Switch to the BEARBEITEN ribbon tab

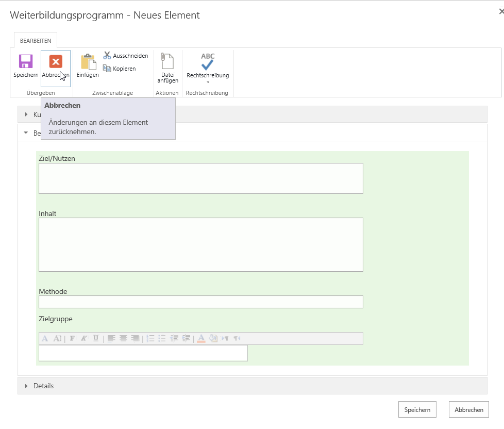tap(36, 41)
